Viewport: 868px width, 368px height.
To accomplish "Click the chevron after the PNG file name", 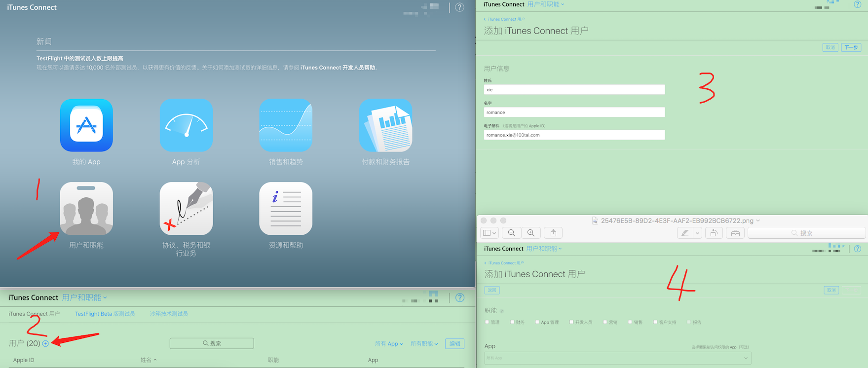I will click(758, 221).
